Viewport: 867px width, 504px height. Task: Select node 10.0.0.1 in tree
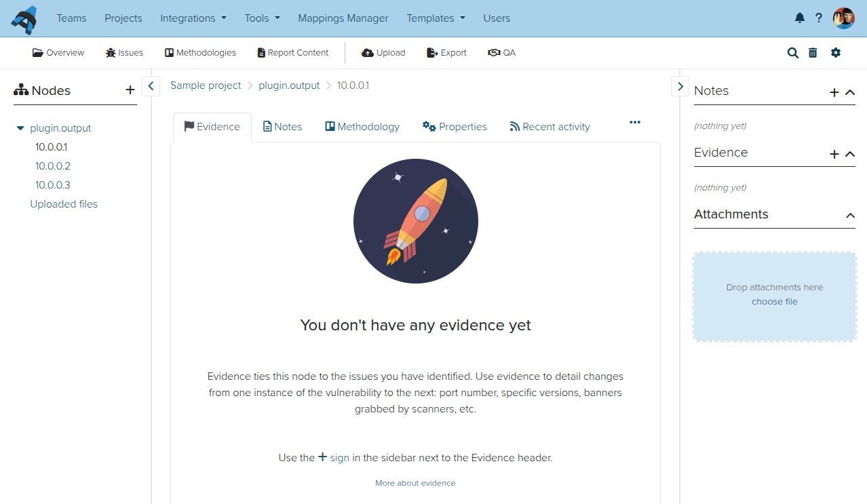51,147
